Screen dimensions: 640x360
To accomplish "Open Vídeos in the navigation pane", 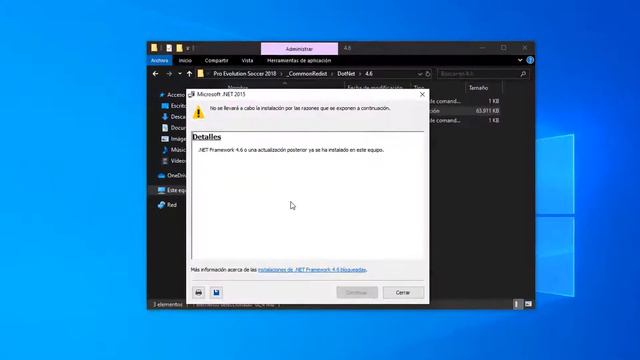I will click(x=173, y=161).
